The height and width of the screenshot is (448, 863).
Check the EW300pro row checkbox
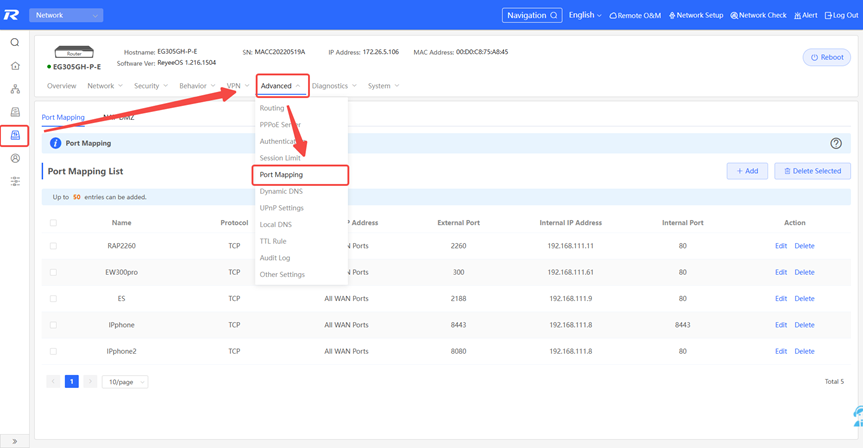click(x=53, y=272)
